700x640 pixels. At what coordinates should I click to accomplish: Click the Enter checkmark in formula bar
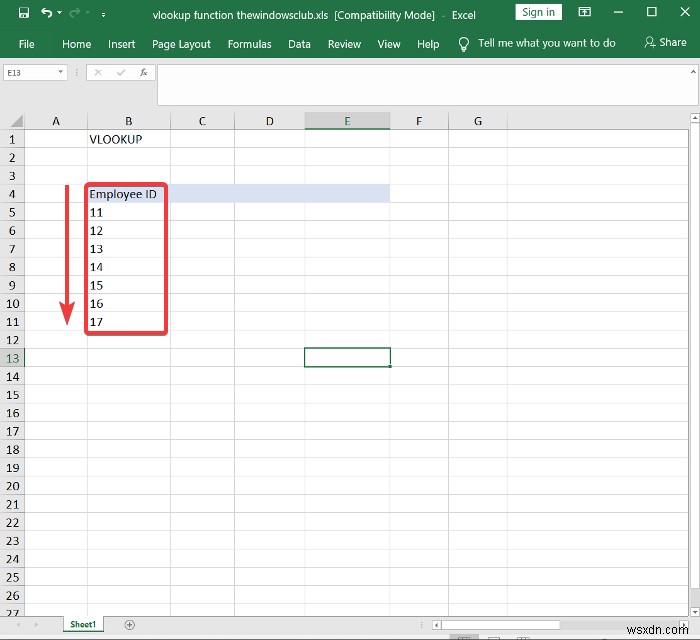121,72
